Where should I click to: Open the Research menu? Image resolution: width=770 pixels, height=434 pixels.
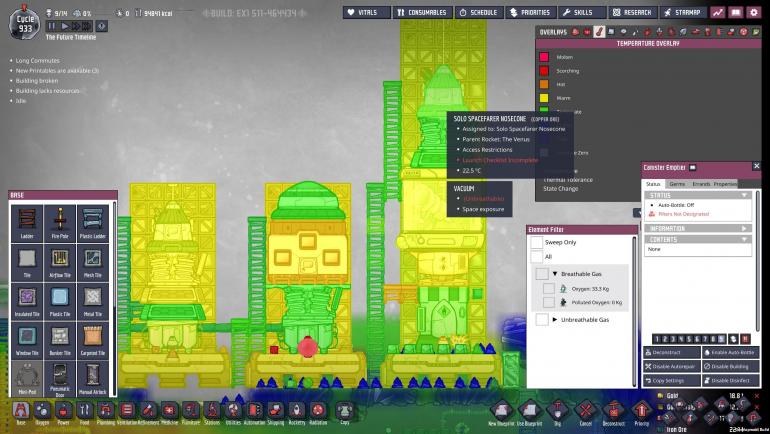632,12
